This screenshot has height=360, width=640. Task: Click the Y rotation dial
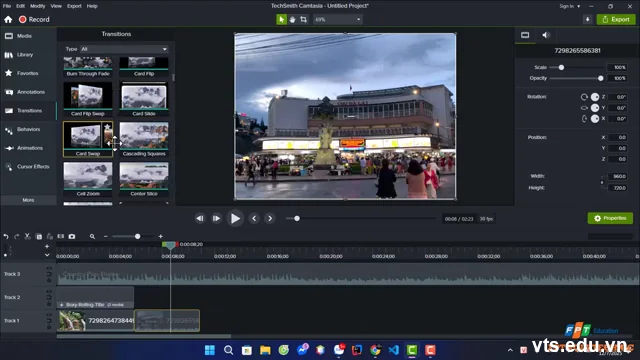point(595,108)
